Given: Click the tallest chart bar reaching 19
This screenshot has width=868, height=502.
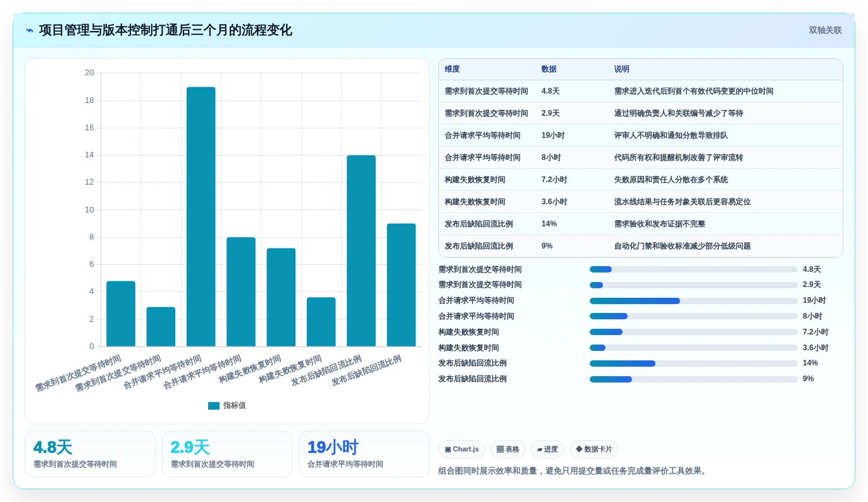Looking at the screenshot, I should pyautogui.click(x=201, y=217).
